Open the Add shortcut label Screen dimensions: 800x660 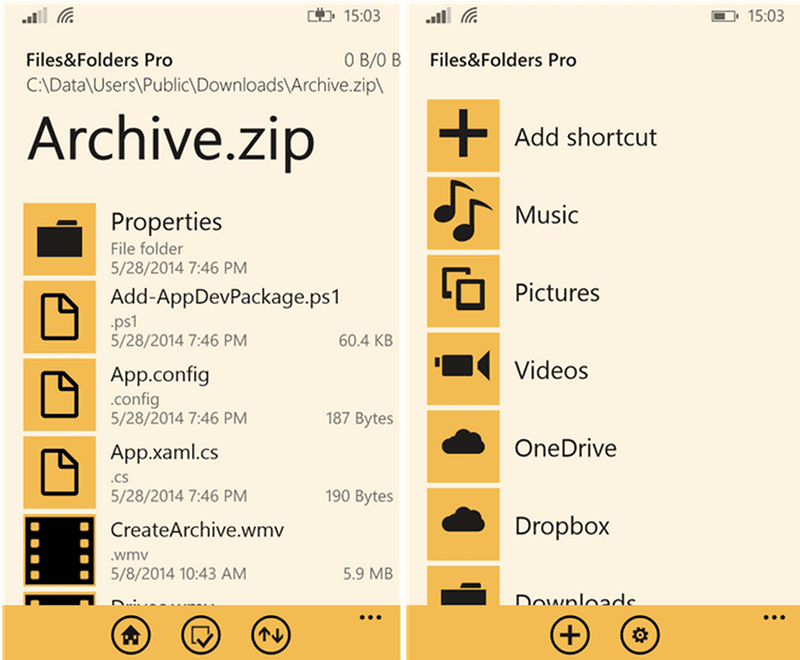point(586,137)
